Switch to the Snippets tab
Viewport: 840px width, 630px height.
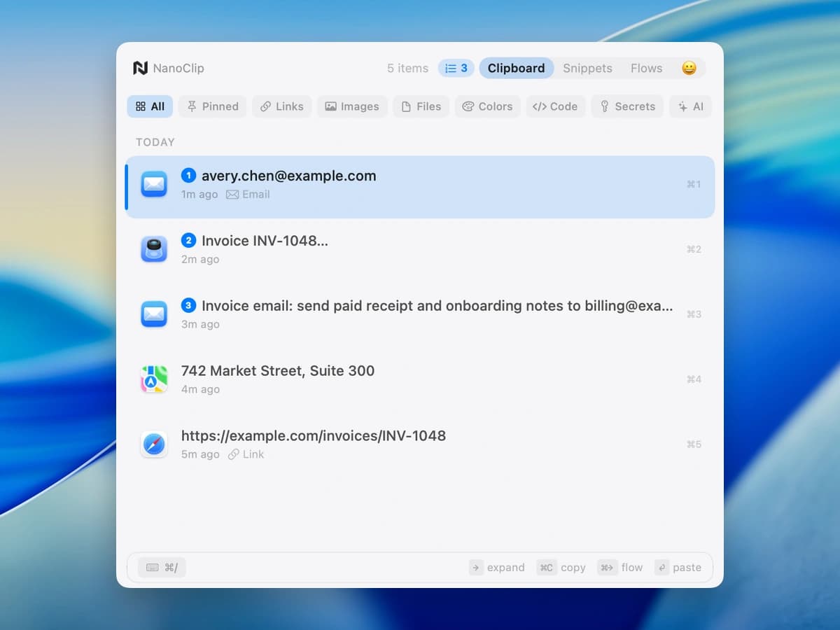coord(587,68)
